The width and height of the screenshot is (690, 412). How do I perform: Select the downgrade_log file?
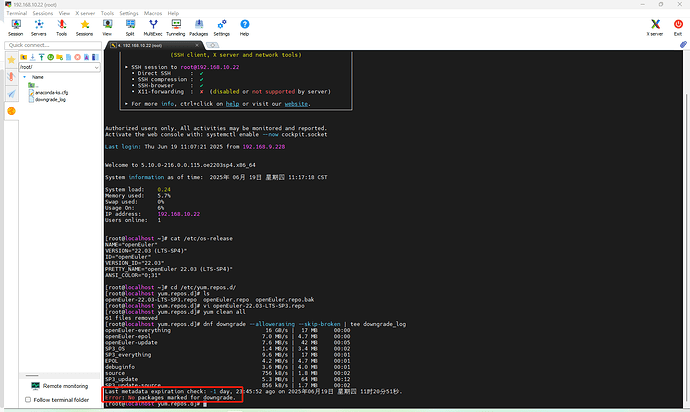(x=50, y=100)
